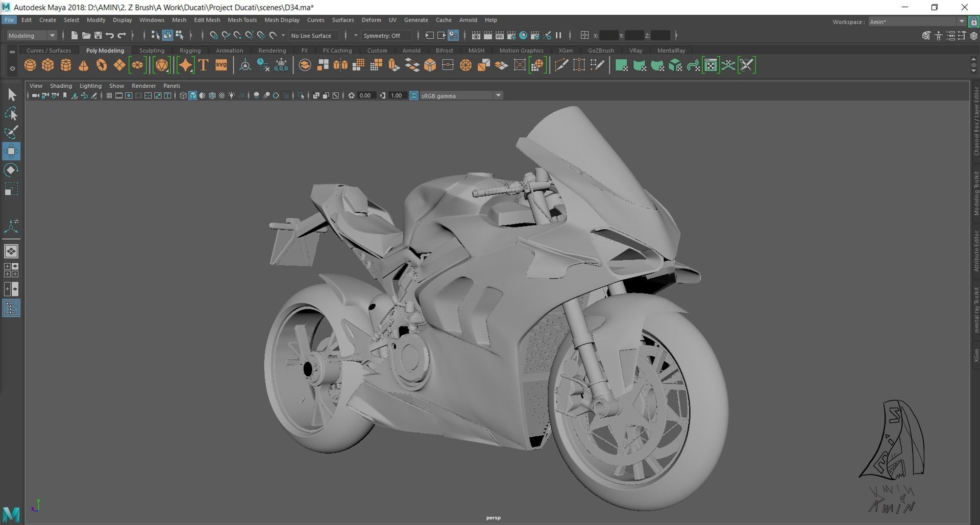Open the Mesh Tools menu

[x=242, y=20]
